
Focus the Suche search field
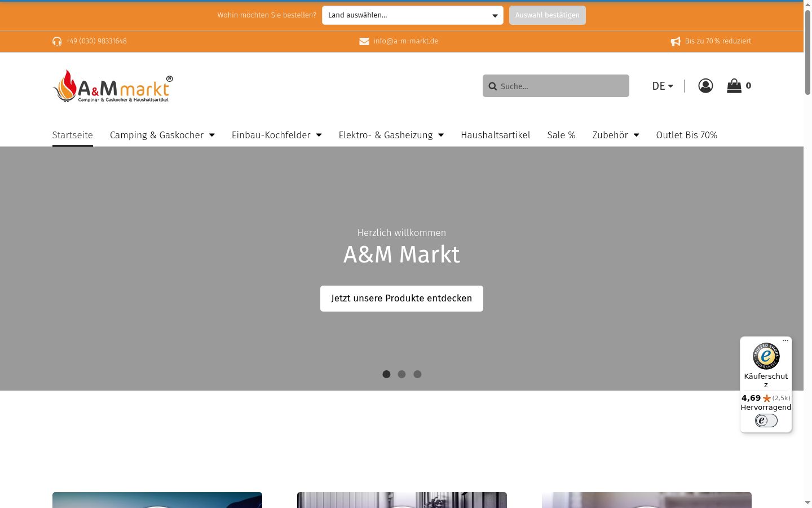coord(556,86)
